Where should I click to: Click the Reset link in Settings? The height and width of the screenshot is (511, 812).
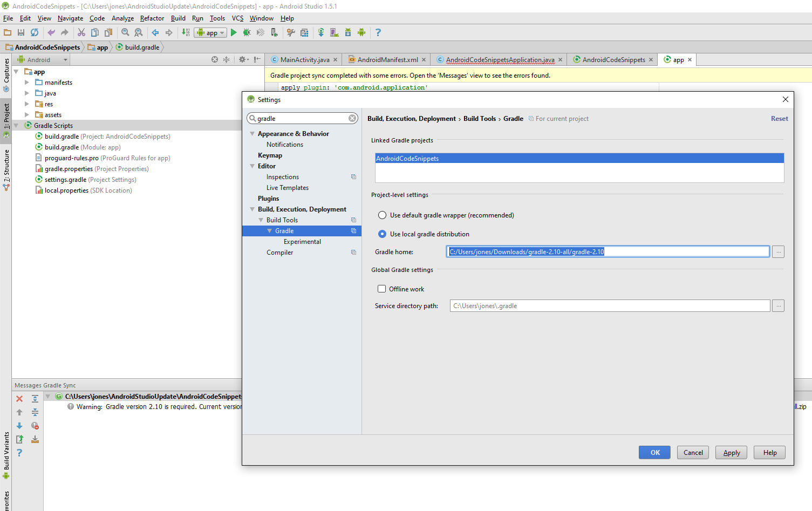click(779, 119)
